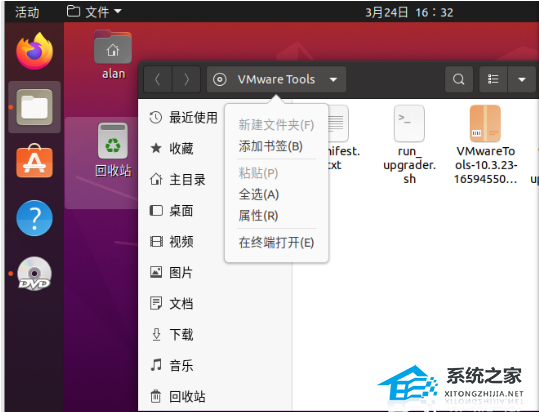Open 下载 in the sidebar
The height and width of the screenshot is (412, 539).
click(182, 334)
